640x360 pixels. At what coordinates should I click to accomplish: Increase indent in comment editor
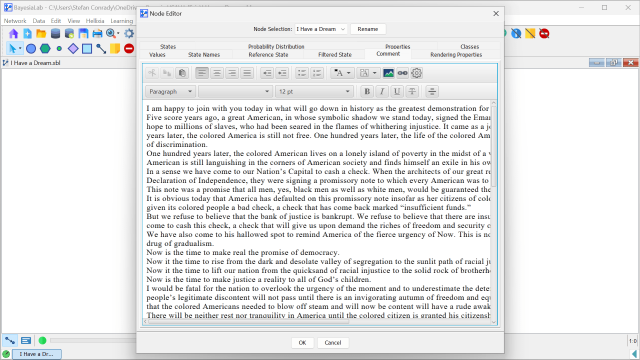click(x=282, y=73)
